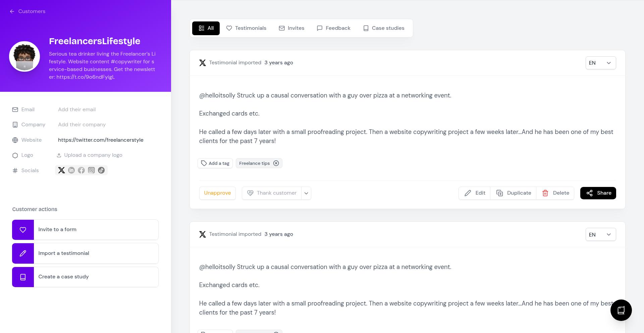This screenshot has width=644, height=333.
Task: Share the first testimonial
Action: 598,193
